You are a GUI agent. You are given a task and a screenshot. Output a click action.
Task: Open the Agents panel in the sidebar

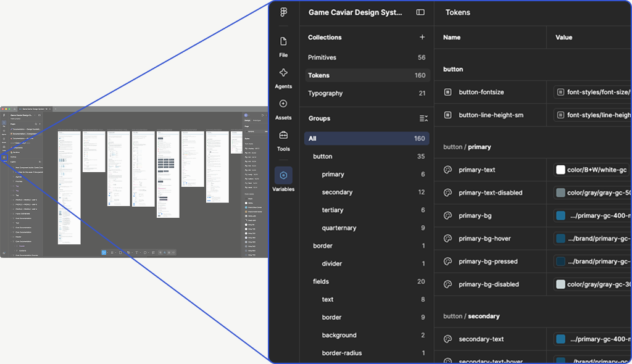[283, 78]
